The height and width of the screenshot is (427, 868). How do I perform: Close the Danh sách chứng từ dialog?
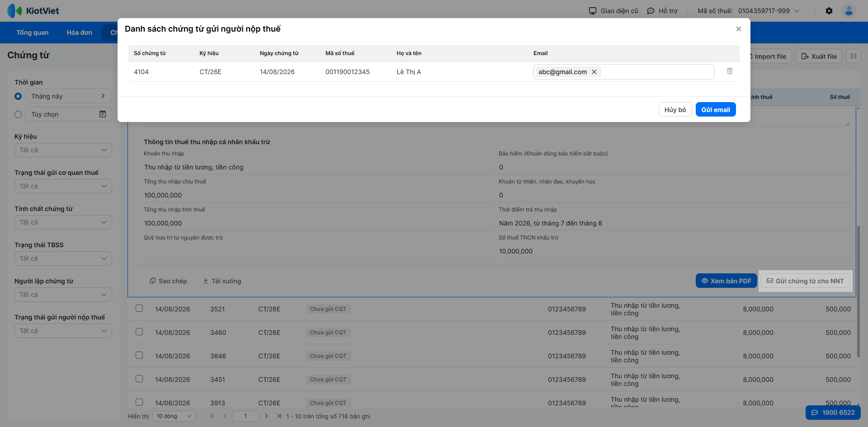pyautogui.click(x=739, y=29)
